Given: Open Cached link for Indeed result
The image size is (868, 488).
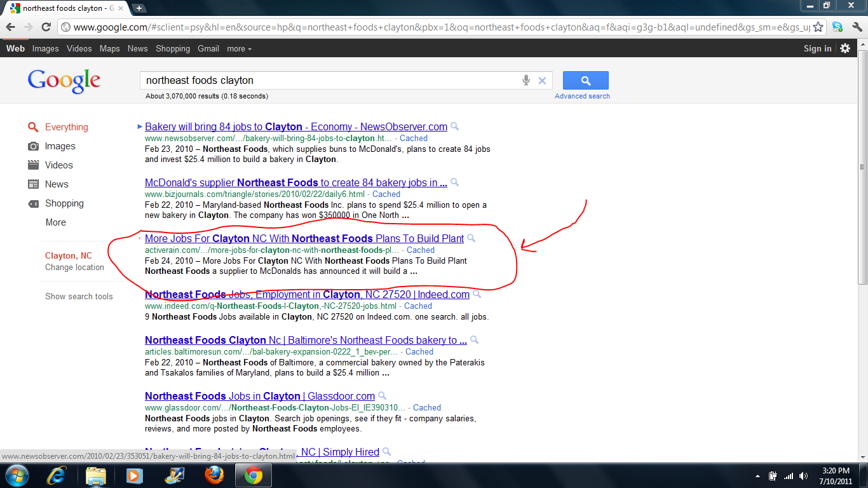Looking at the screenshot, I should point(418,306).
